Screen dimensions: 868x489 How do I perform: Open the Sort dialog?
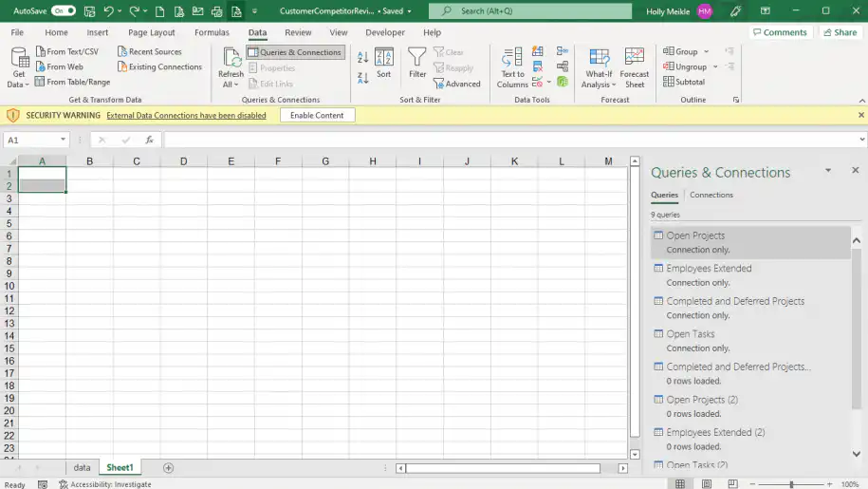[384, 63]
